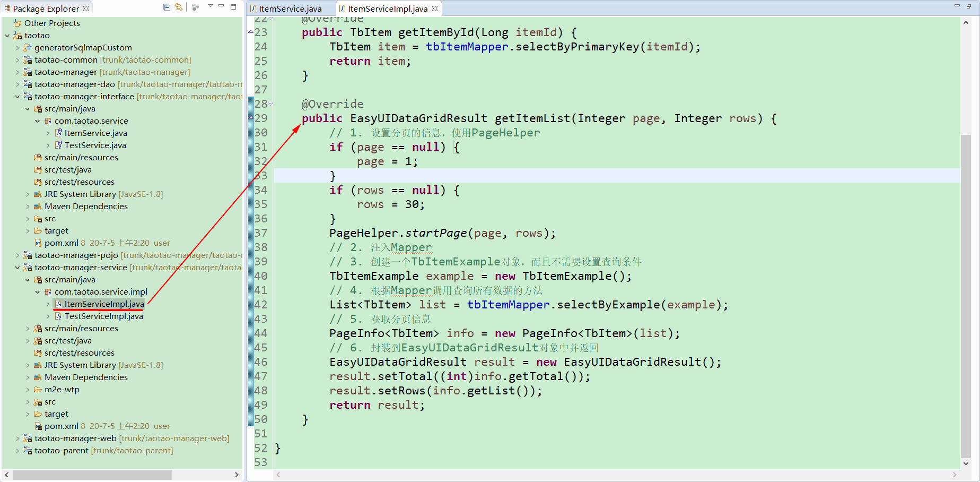Fold the getItemList method at line 28
This screenshot has height=482, width=980.
[270, 104]
